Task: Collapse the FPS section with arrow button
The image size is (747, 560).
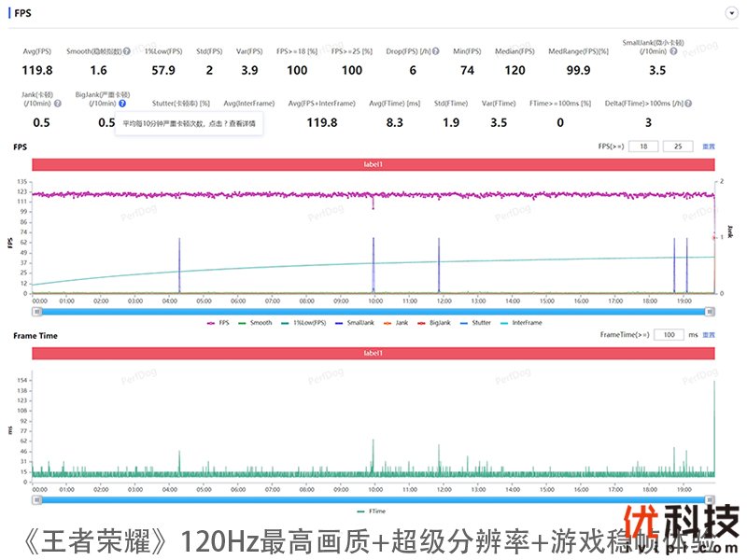Action: coord(731,14)
